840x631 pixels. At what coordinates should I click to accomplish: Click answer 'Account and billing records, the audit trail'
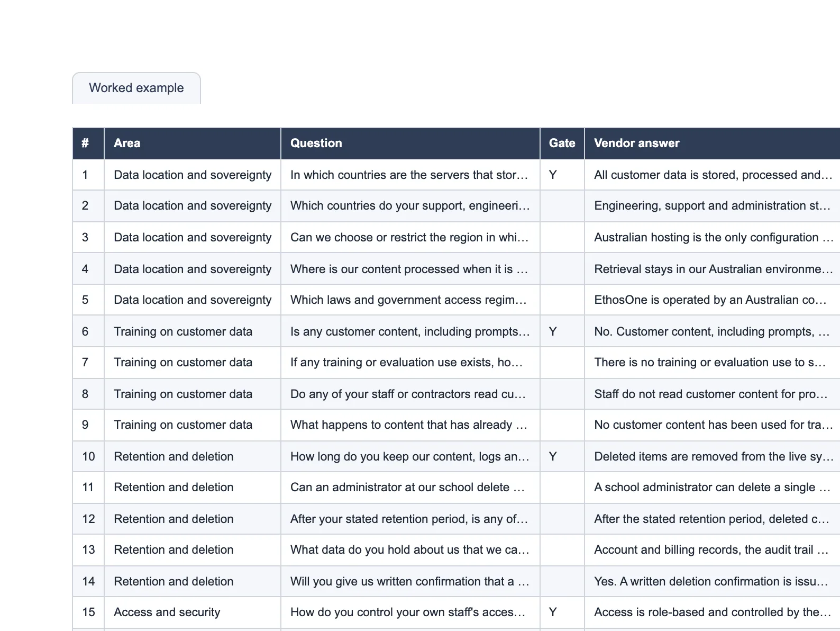tap(713, 550)
